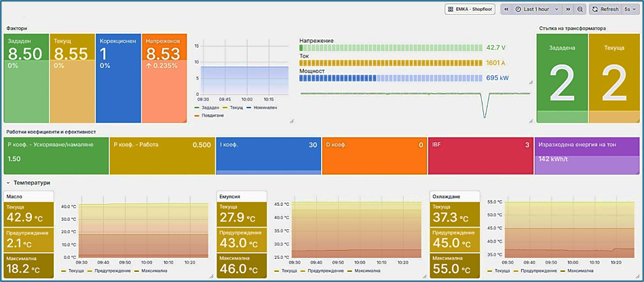Click the Изразходена енергия на тон tile
Screen dimensions: 644x282
pos(587,156)
